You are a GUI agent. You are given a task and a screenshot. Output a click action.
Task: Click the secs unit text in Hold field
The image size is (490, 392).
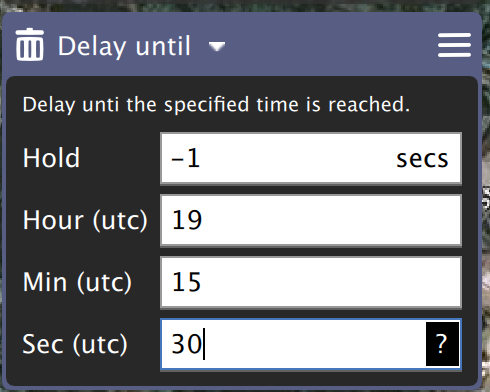[x=422, y=159]
